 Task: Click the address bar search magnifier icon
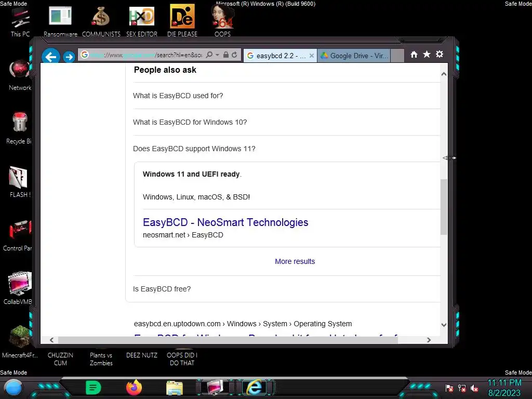[209, 55]
